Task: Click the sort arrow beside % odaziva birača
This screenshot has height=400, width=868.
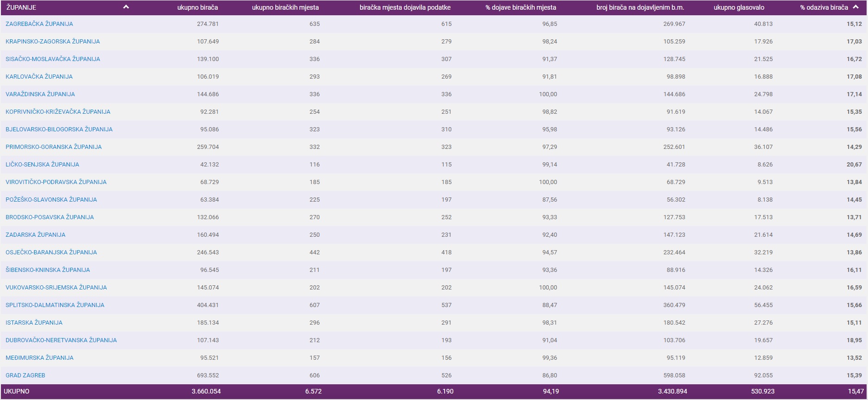Action: point(856,7)
